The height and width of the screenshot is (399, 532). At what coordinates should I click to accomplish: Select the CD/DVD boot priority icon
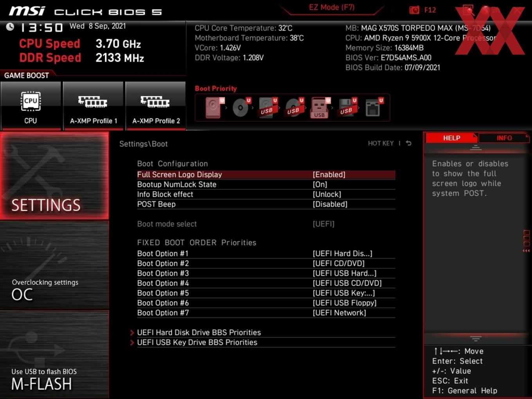(241, 108)
